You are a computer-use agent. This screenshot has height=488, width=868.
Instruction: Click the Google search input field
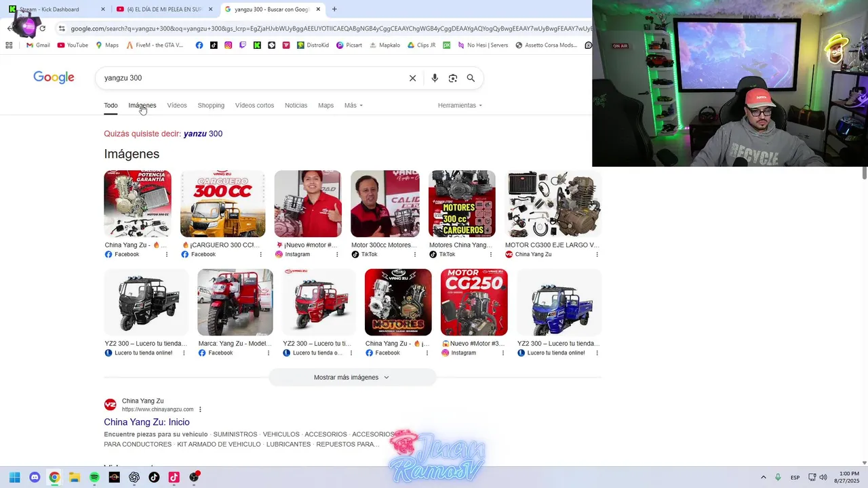click(x=251, y=78)
